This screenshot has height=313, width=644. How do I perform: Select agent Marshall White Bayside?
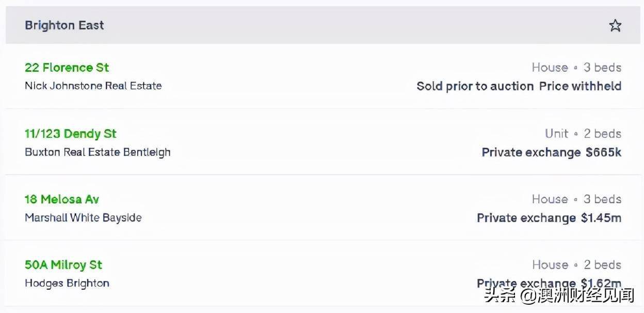pos(83,217)
